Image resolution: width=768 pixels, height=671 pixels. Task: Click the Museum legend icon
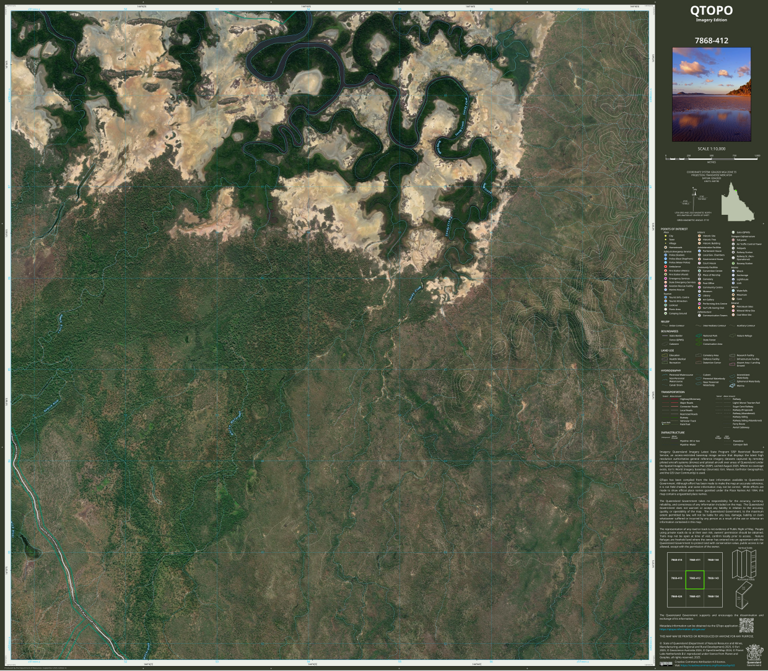(699, 291)
